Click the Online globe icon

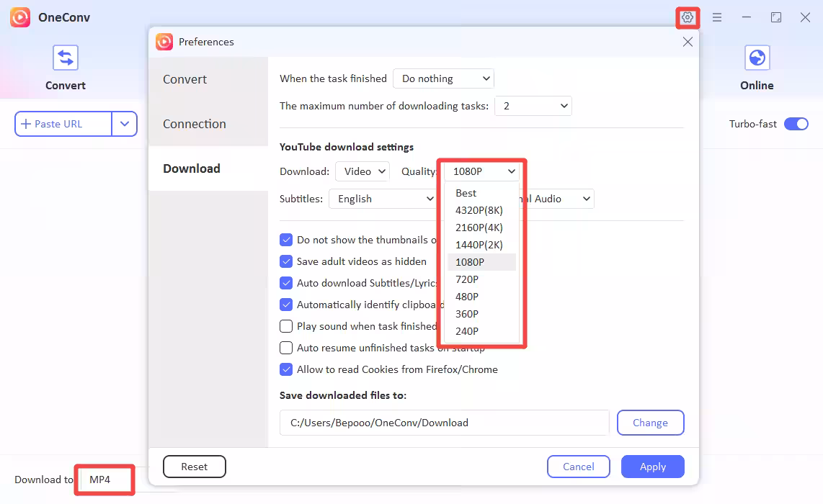coord(757,58)
